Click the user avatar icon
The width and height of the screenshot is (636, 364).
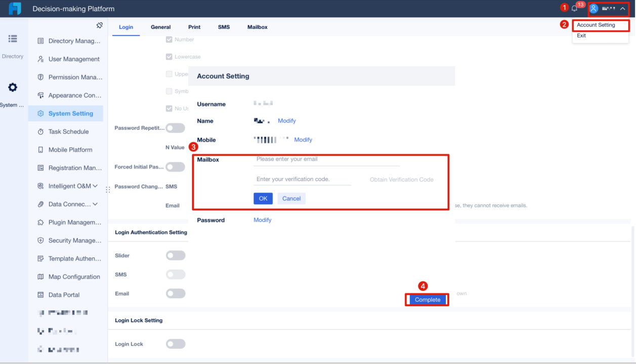593,9
